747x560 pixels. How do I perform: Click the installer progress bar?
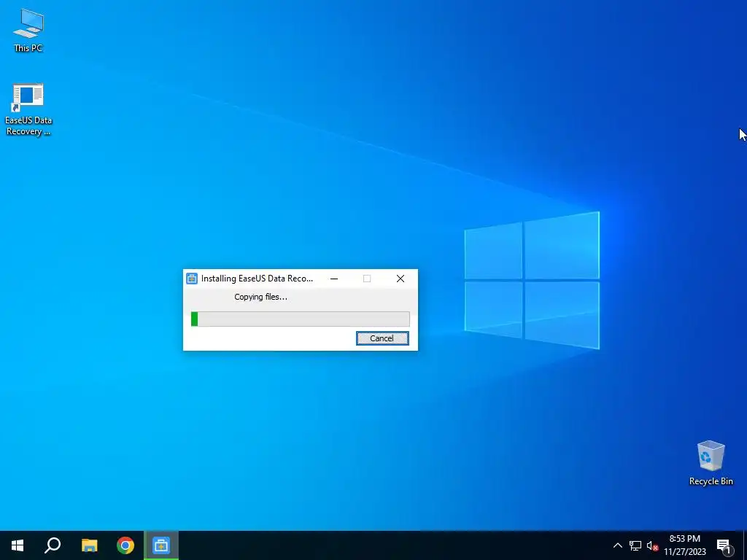pos(300,319)
